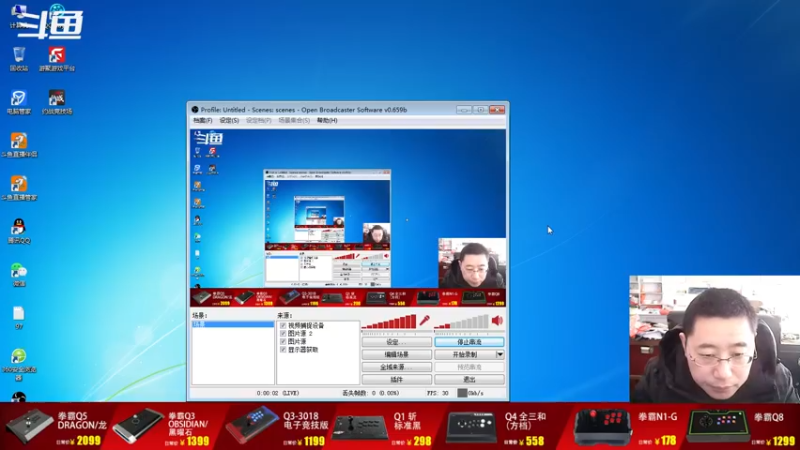
Task: Open the recording dropdown arrow beside 开始录制
Action: click(x=500, y=354)
